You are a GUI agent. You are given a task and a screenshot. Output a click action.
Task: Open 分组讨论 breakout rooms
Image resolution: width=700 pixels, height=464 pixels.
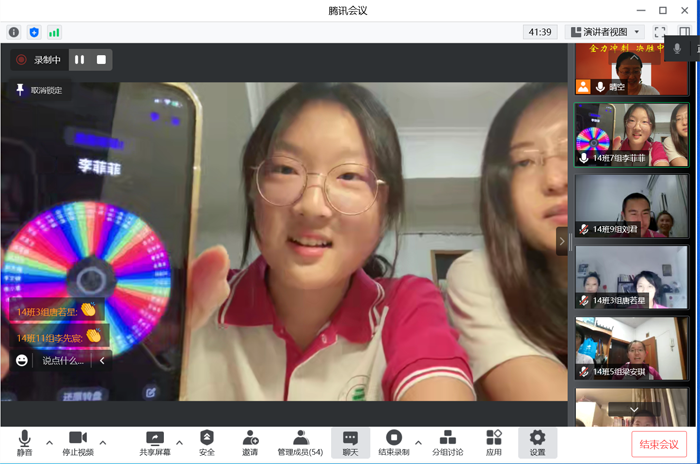pos(447,443)
